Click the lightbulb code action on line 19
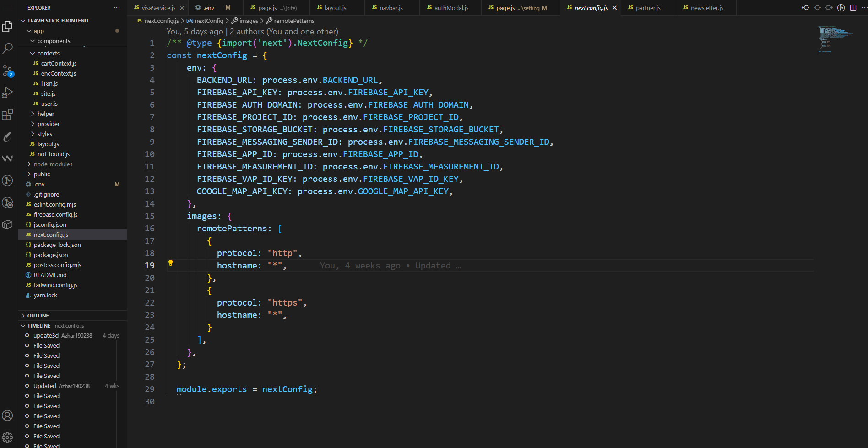Viewport: 868px width, 448px height. 170,263
